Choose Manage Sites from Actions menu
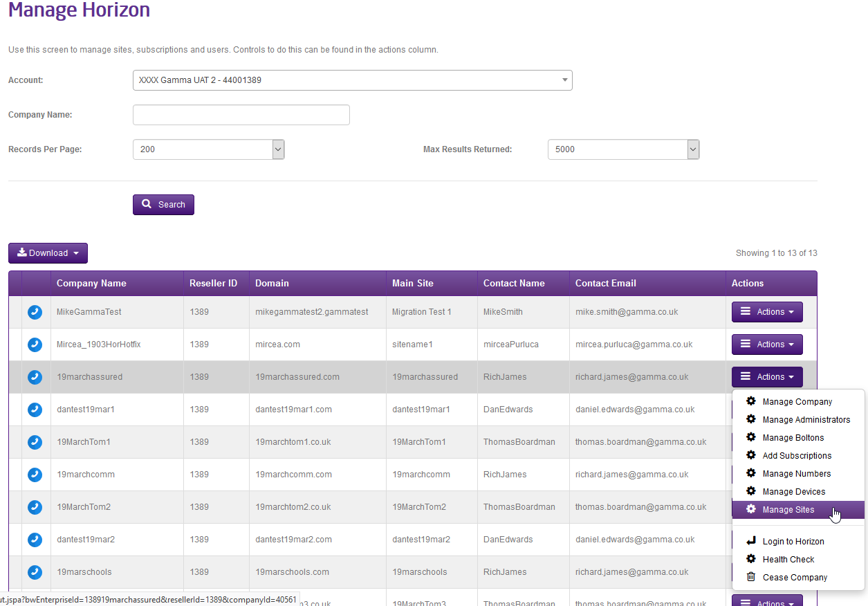The width and height of the screenshot is (868, 606). coord(798,510)
